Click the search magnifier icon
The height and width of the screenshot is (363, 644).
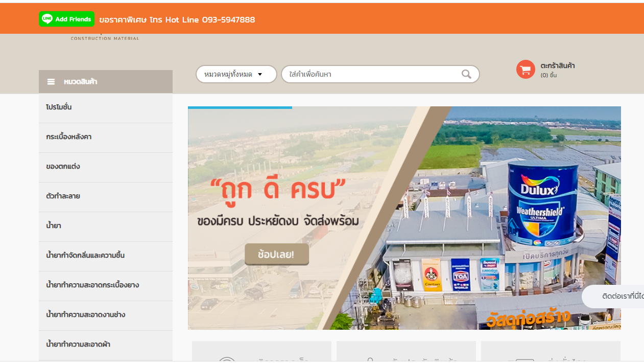466,74
